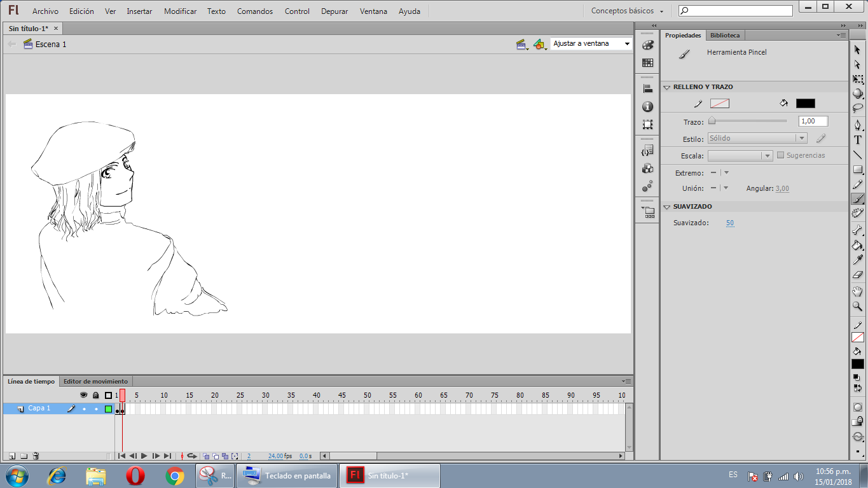The height and width of the screenshot is (488, 868).
Task: Open the Project panel icon
Action: click(648, 213)
